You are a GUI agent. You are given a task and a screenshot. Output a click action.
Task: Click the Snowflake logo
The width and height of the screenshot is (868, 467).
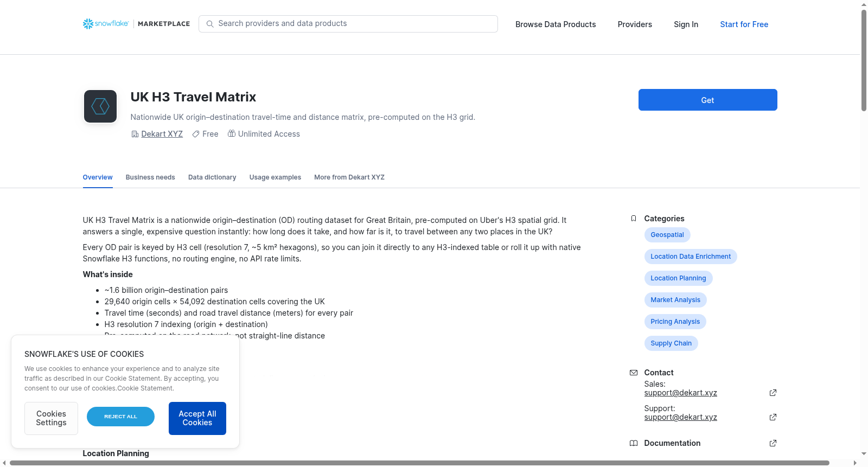tap(106, 24)
